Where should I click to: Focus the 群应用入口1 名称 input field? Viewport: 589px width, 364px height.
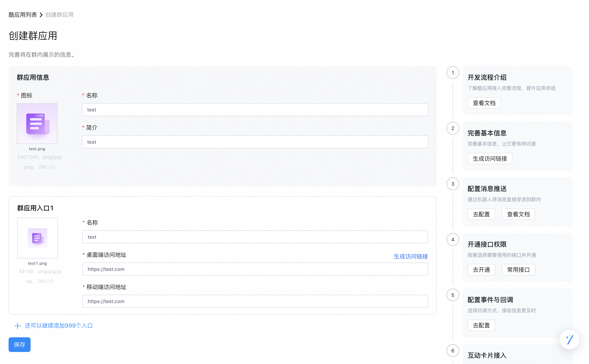pyautogui.click(x=255, y=237)
